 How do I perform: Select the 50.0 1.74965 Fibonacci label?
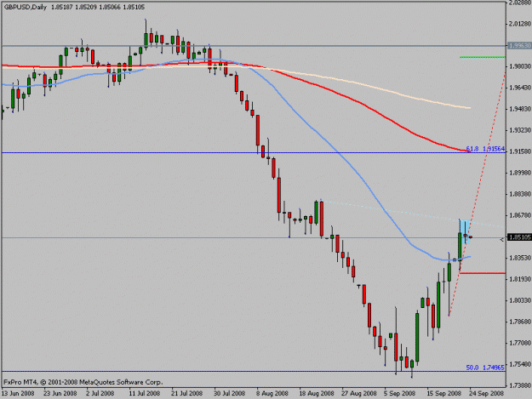pyautogui.click(x=485, y=368)
